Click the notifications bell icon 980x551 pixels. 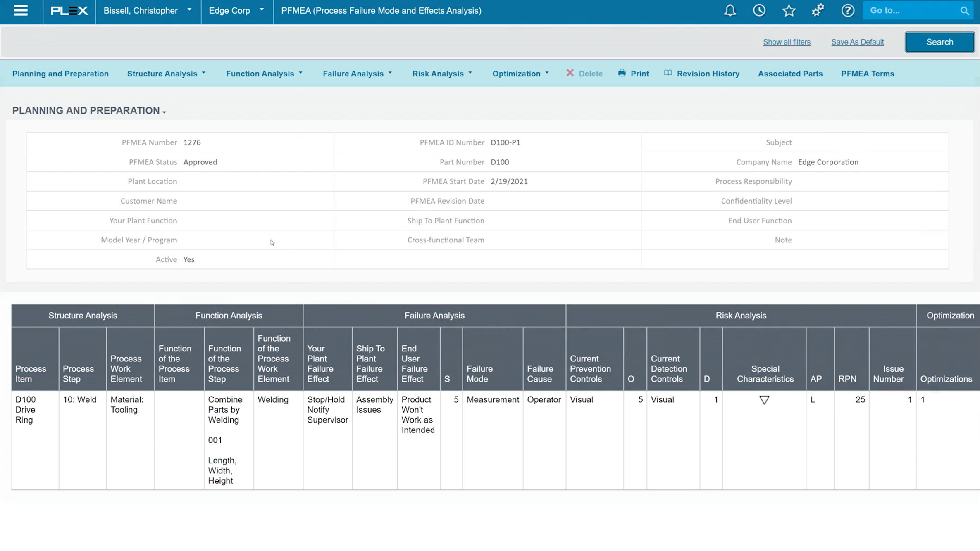click(730, 11)
